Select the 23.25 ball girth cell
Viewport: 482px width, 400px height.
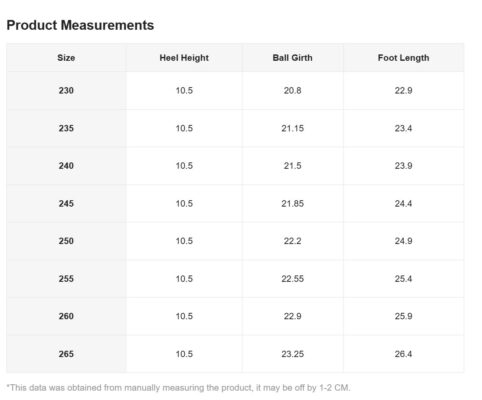tap(292, 354)
